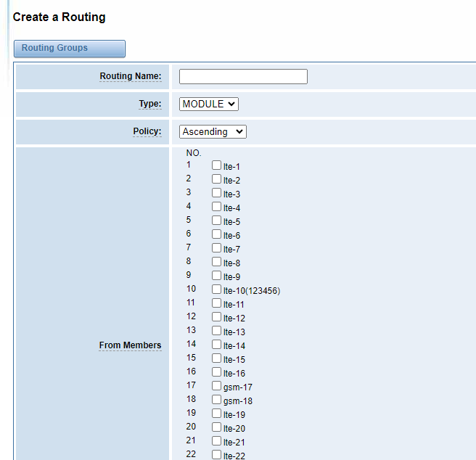Click the Routing Name input field
Screen dimensions: 476x460
(243, 76)
